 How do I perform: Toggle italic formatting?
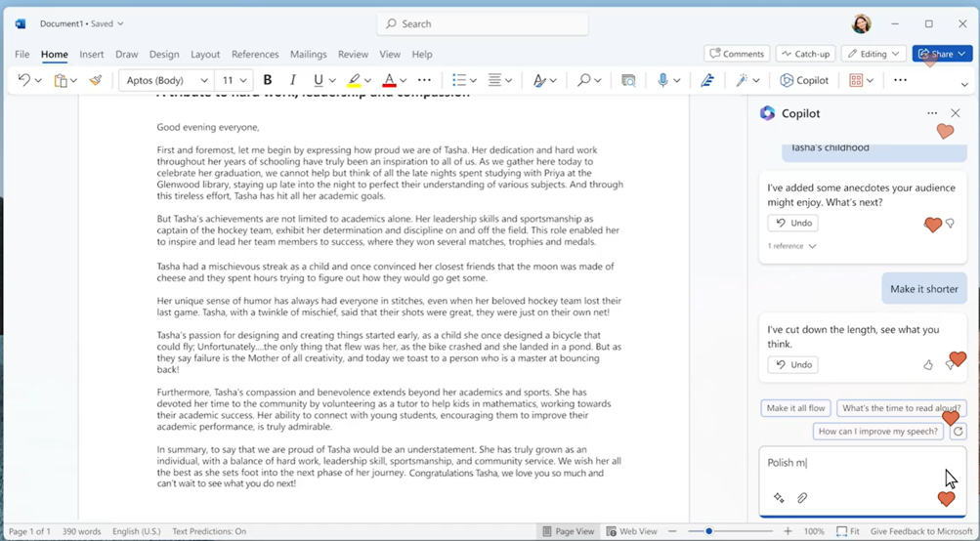pyautogui.click(x=292, y=80)
